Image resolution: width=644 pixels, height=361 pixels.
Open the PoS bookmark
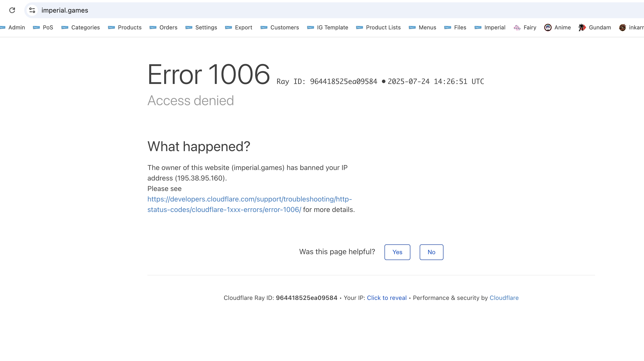[43, 28]
